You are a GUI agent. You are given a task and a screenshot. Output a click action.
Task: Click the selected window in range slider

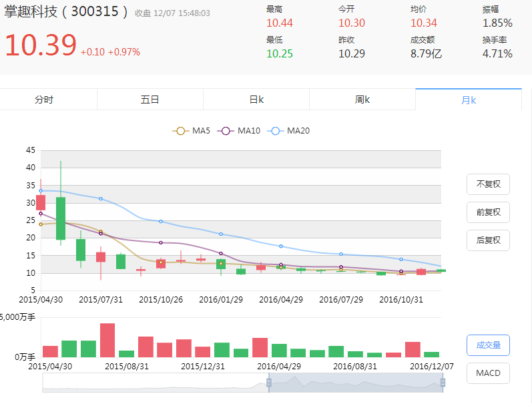pyautogui.click(x=356, y=383)
